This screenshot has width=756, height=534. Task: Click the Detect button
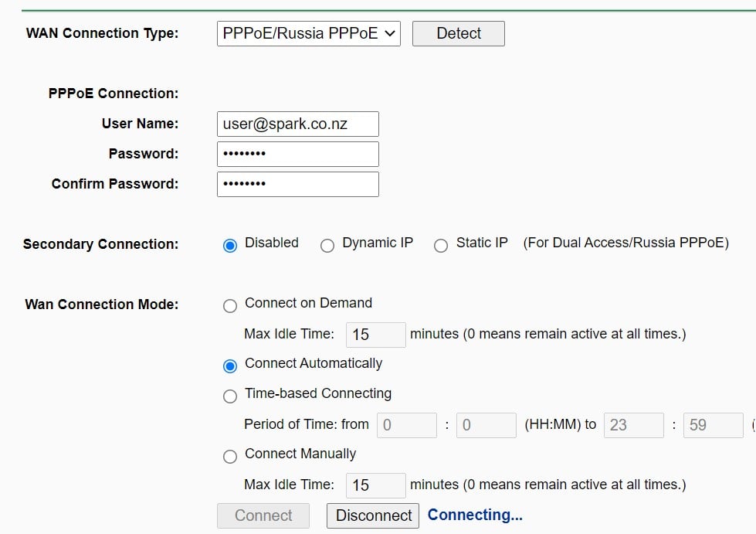pos(458,33)
